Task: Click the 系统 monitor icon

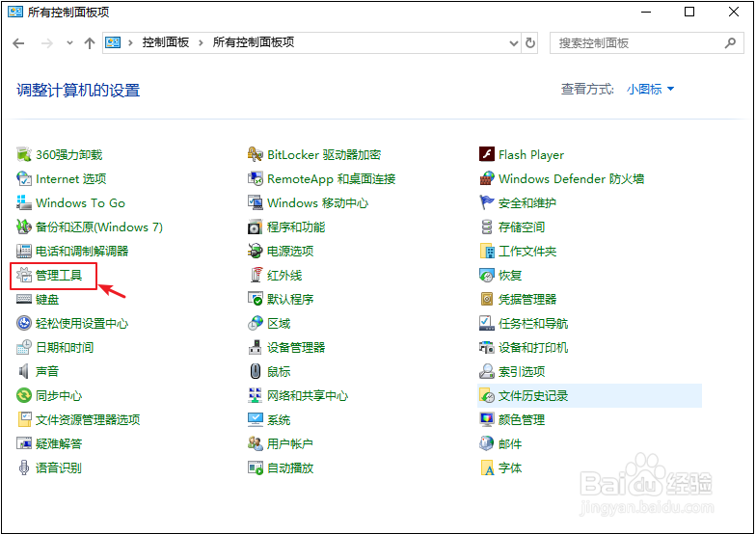Action: pyautogui.click(x=255, y=420)
